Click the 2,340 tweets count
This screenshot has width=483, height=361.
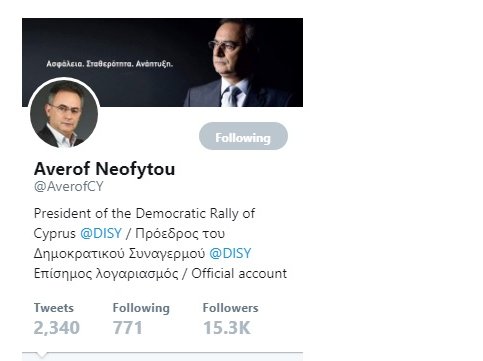coord(57,328)
